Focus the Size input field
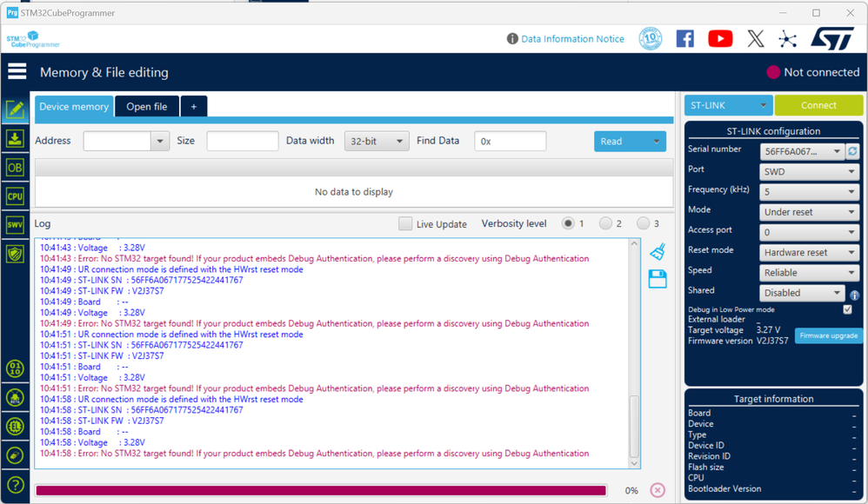 pos(243,141)
